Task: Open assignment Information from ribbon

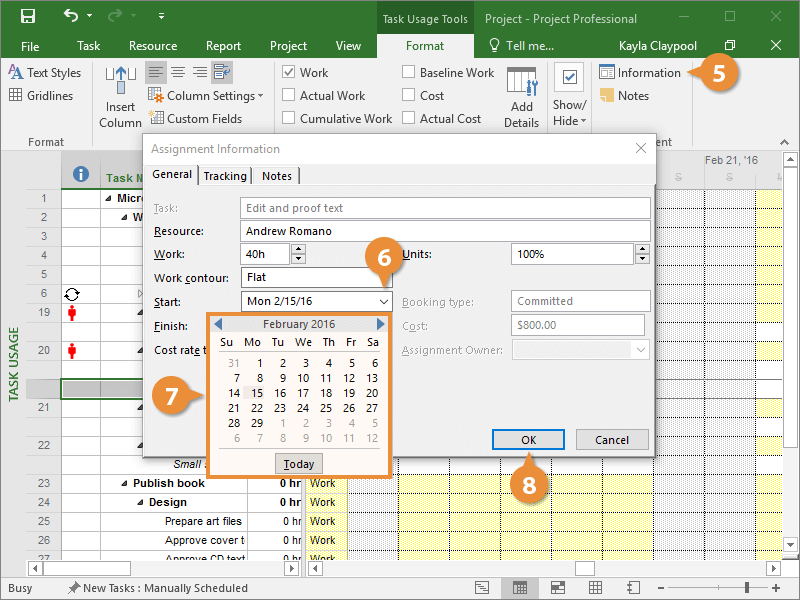Action: (x=639, y=73)
